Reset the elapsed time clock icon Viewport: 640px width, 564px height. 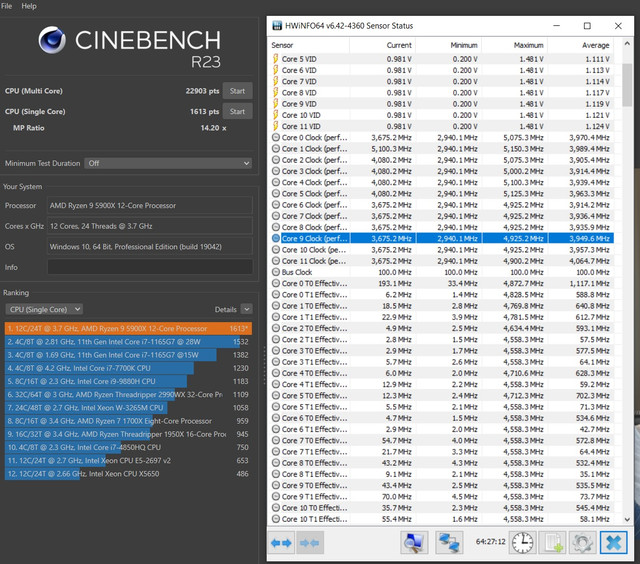(522, 542)
